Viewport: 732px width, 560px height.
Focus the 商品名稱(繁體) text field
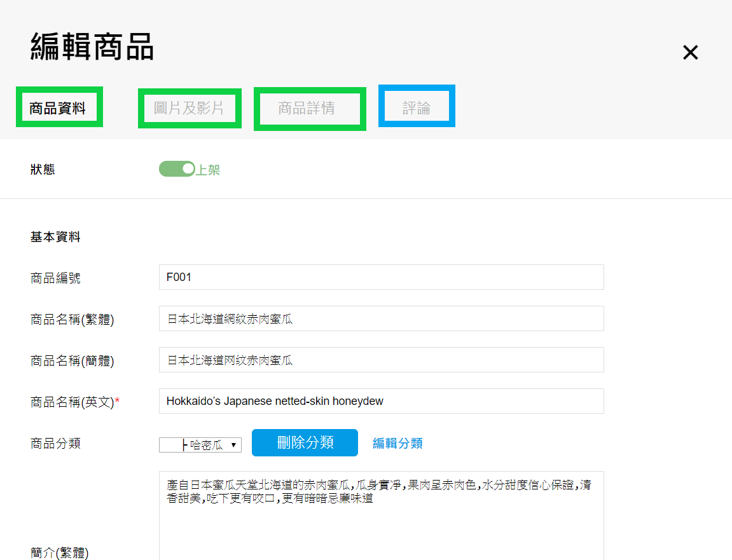[x=381, y=318]
